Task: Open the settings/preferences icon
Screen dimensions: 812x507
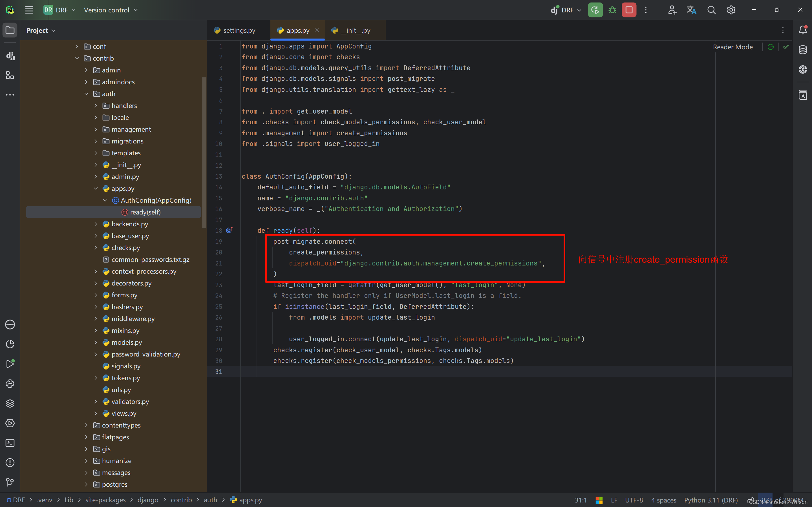Action: [x=731, y=10]
